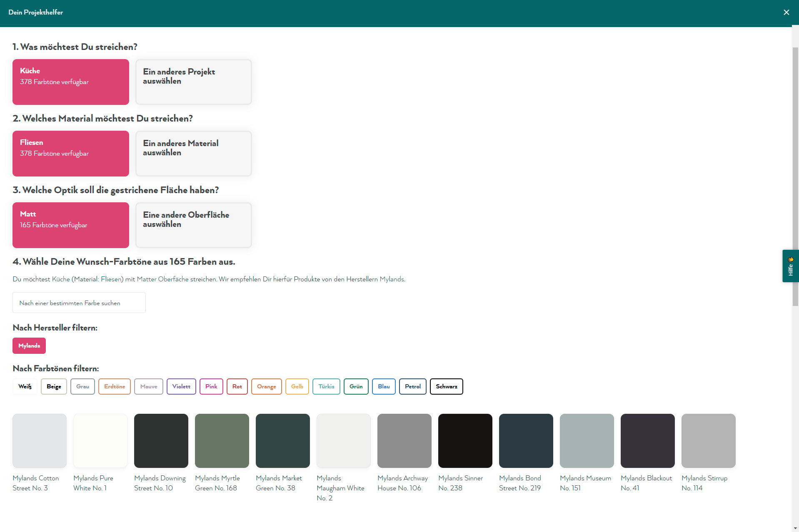Pick Mylands Maugham White No. 2 swatch
Screen dimensions: 799x532
tap(344, 441)
